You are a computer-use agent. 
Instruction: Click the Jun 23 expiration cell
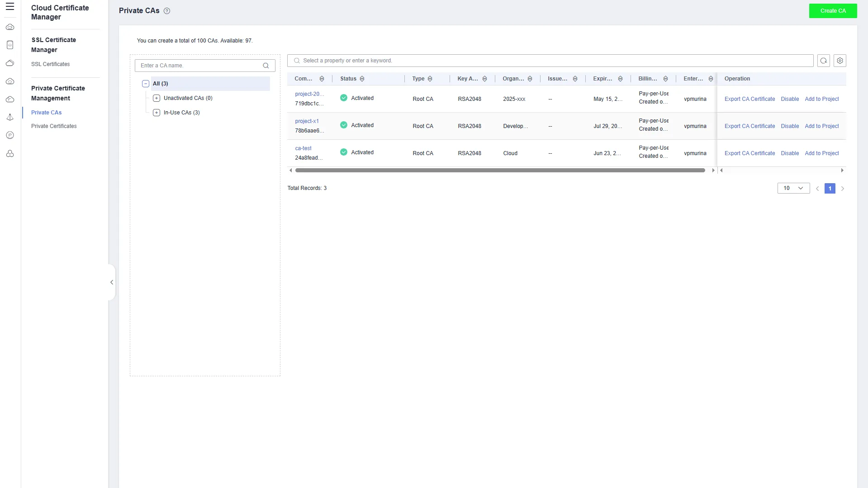pyautogui.click(x=607, y=153)
